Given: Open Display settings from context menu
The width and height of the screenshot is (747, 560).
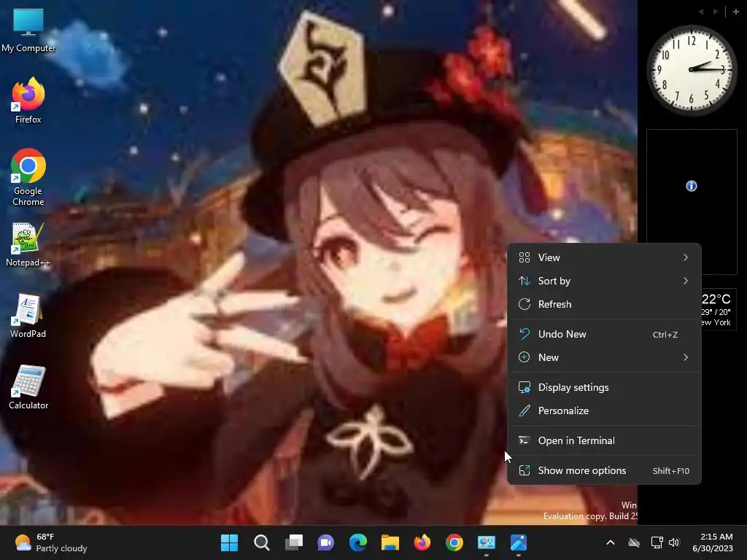Looking at the screenshot, I should [604, 388].
